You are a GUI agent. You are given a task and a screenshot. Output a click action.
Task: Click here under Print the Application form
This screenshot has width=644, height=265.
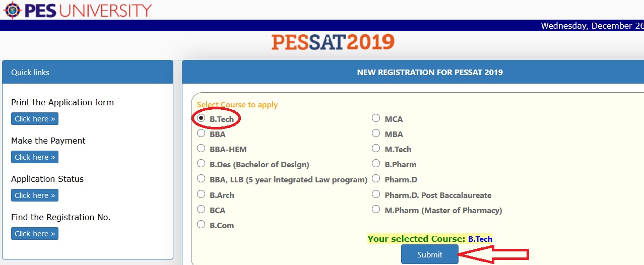click(35, 119)
